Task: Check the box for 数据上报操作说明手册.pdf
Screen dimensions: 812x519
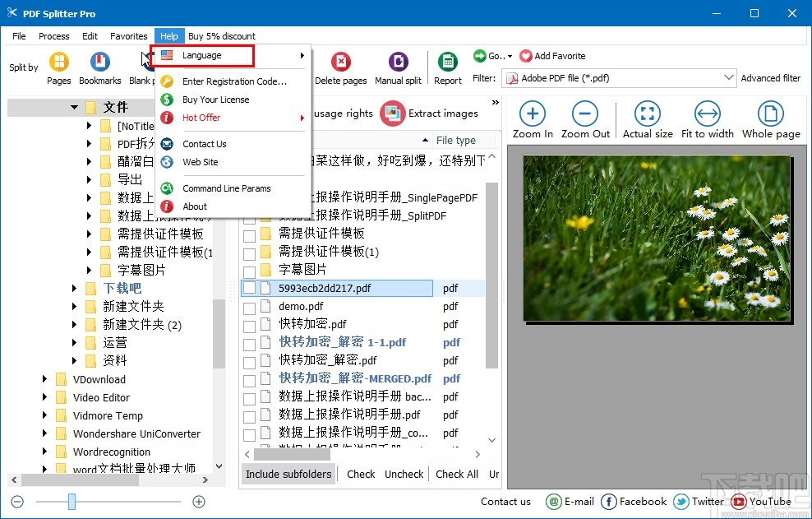Action: coord(250,416)
